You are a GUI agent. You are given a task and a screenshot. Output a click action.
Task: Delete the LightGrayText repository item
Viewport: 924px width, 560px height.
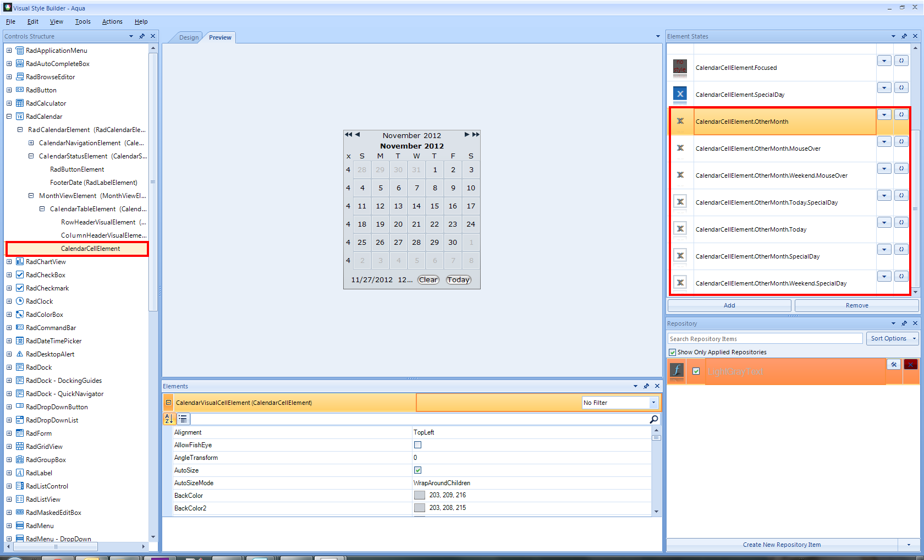(x=911, y=364)
